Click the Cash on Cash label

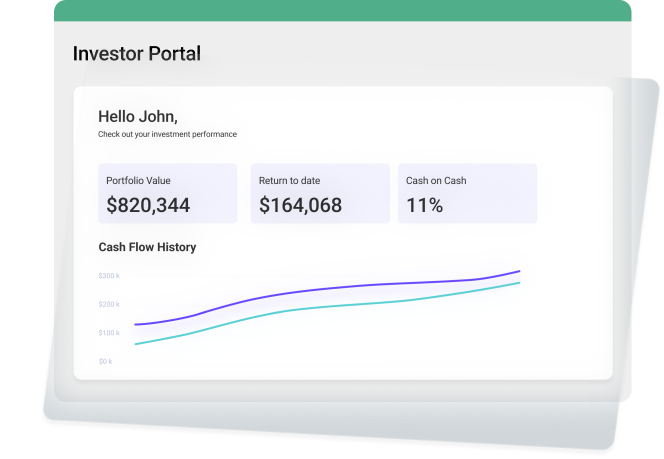point(436,181)
